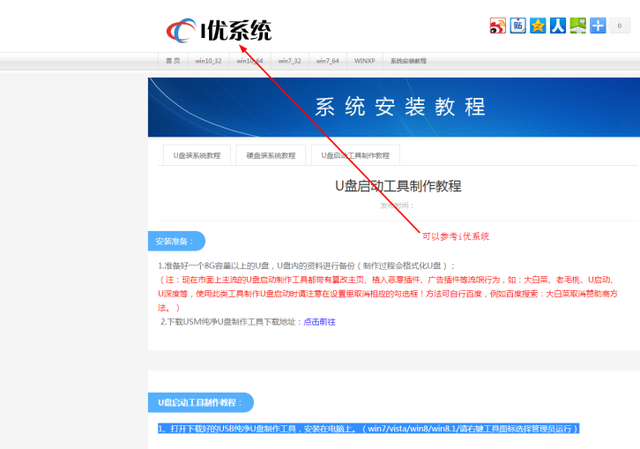Click the green chat bubble share icon
Image resolution: width=640 pixels, height=449 pixels.
pyautogui.click(x=578, y=26)
